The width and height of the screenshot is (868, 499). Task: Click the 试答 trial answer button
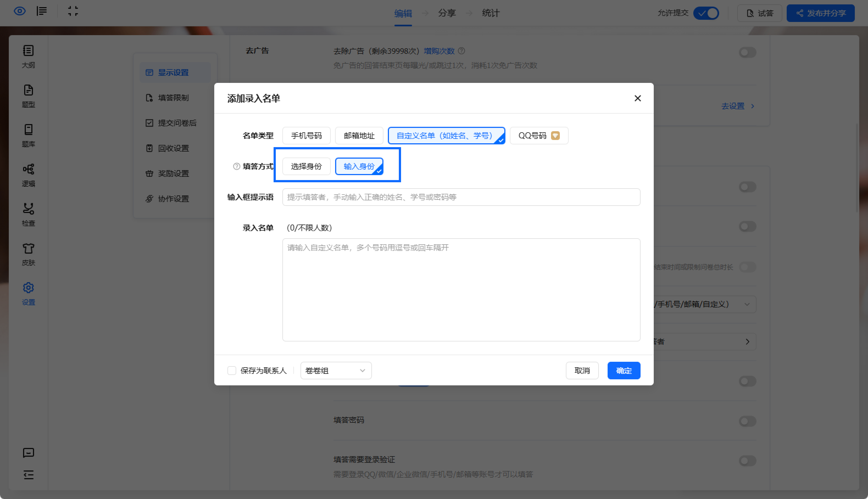pos(759,13)
